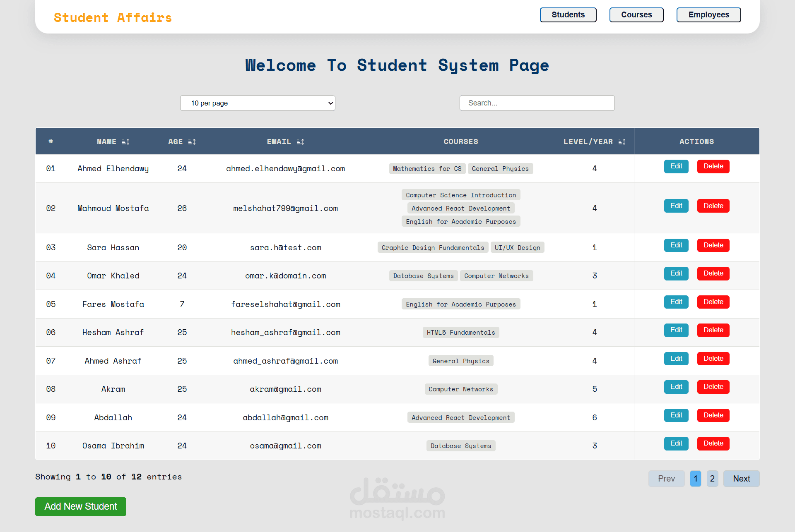
Task: Click the UI/UX Design course tag
Action: coord(517,247)
